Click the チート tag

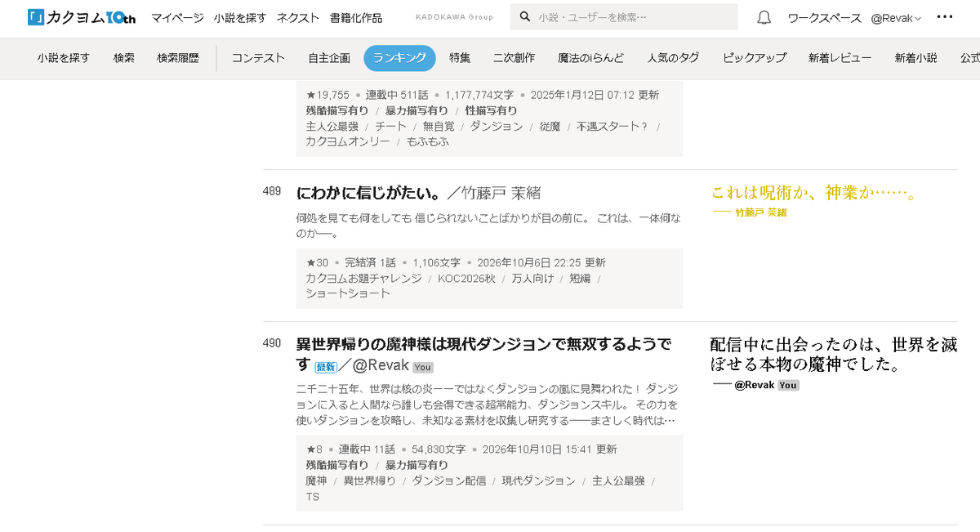pyautogui.click(x=390, y=126)
